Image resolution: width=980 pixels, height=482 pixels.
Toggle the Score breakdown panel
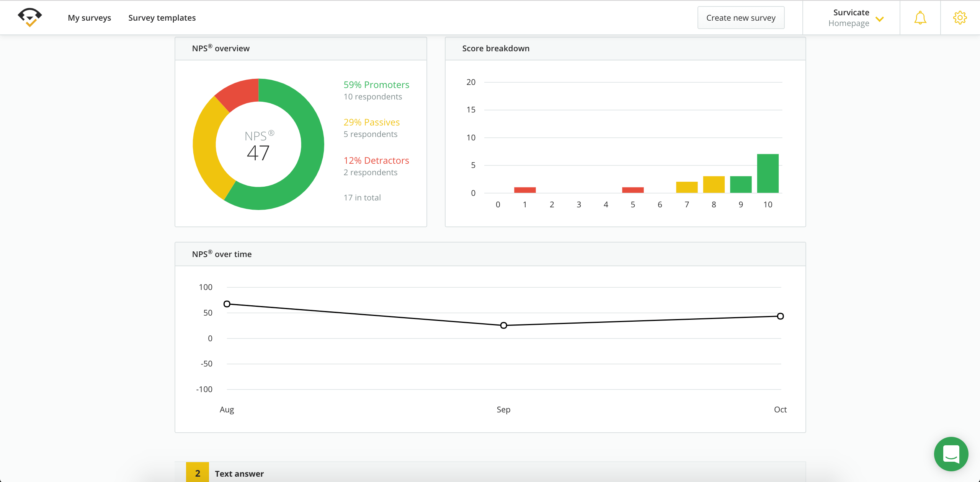496,48
